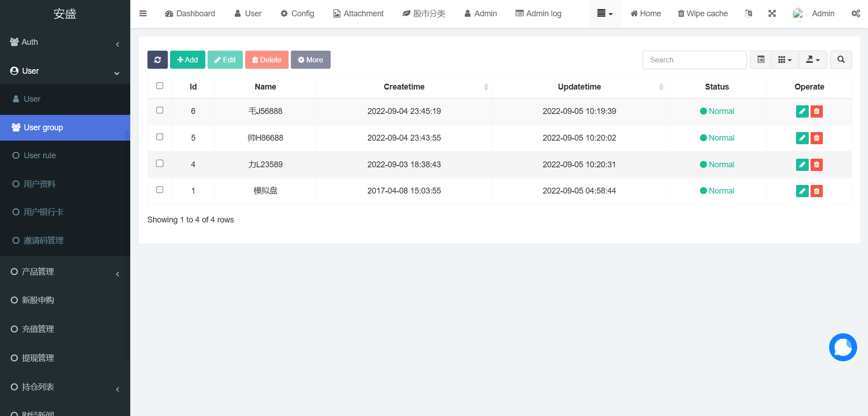The height and width of the screenshot is (416, 868).
Task: Open the columns visibility dropdown
Action: pos(785,60)
